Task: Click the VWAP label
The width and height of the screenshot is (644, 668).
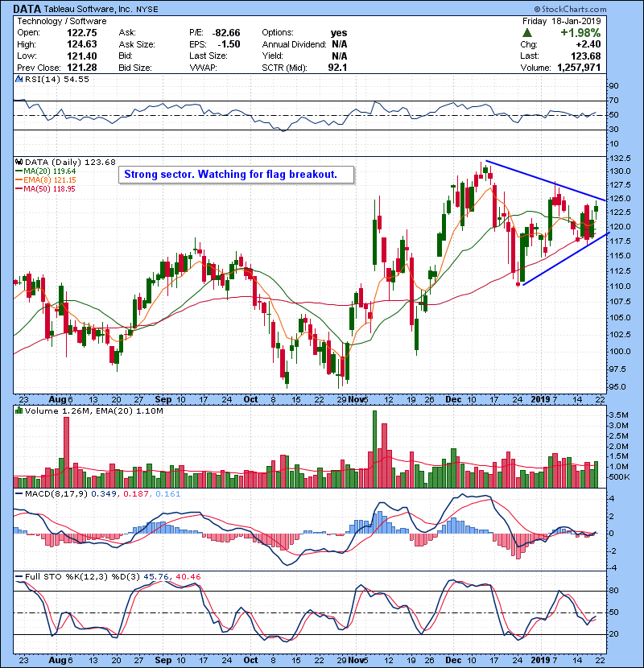Action: pyautogui.click(x=204, y=68)
